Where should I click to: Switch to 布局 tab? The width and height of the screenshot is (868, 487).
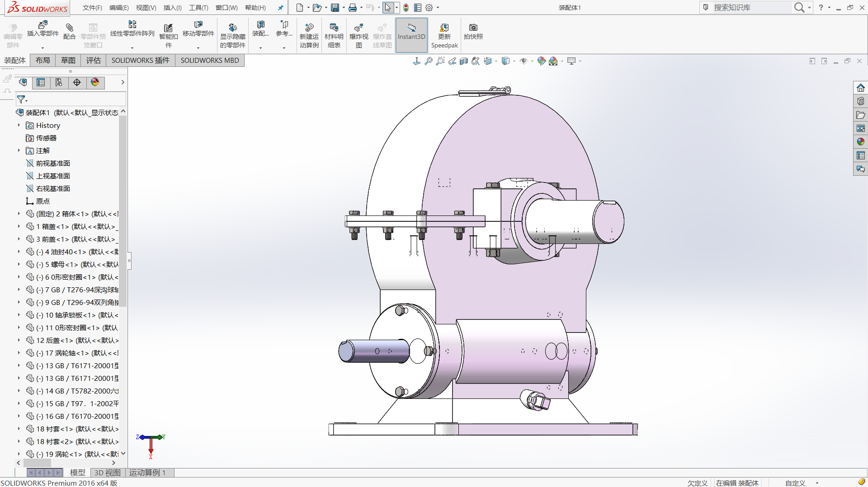pos(42,60)
